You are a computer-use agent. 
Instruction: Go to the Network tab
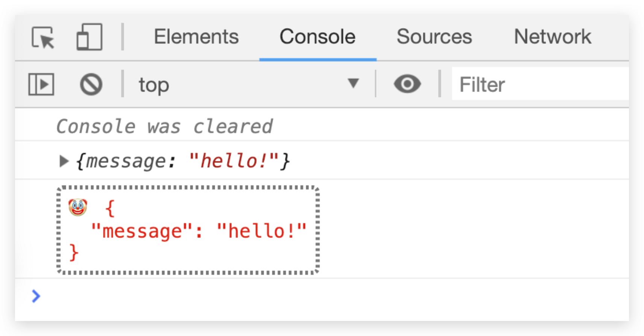[552, 37]
